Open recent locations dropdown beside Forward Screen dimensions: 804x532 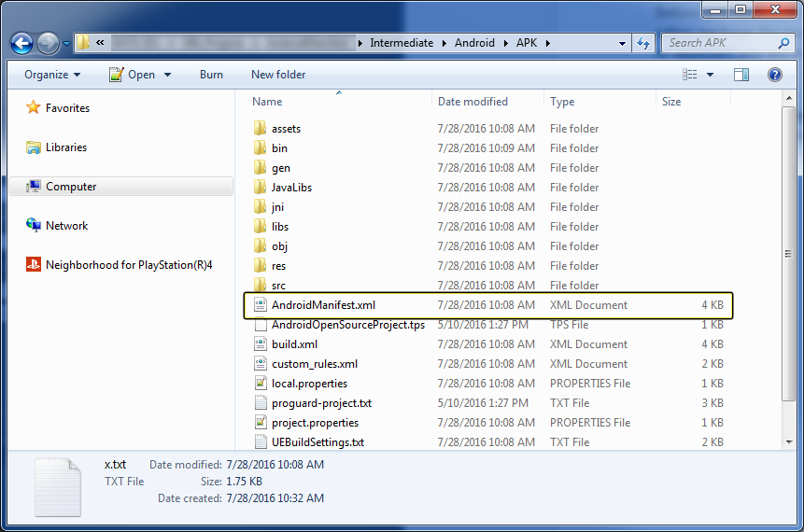[66, 44]
